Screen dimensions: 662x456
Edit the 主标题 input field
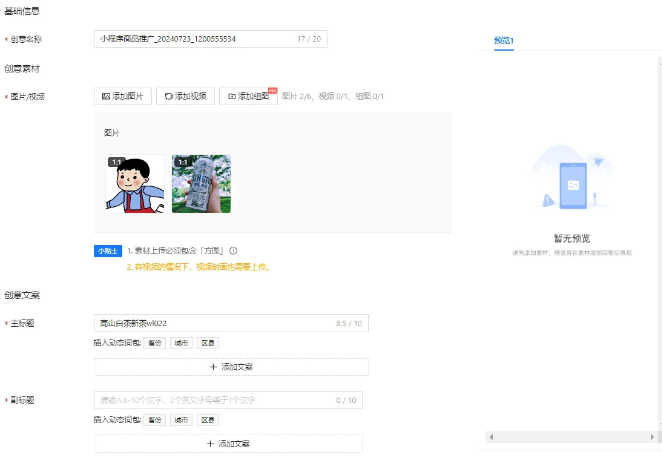(231, 323)
